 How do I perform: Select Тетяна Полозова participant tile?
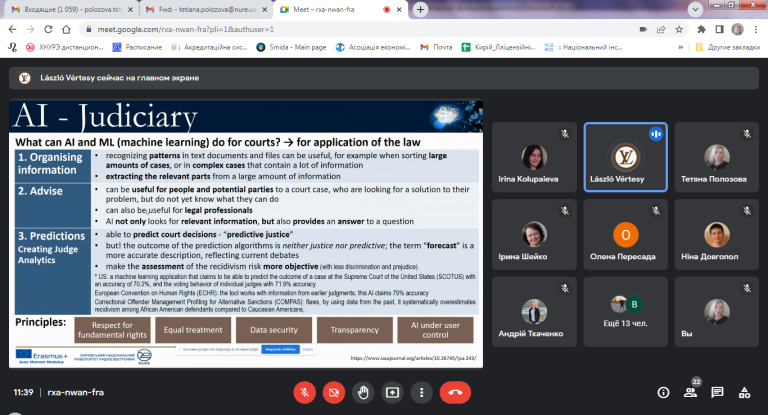[x=717, y=157]
